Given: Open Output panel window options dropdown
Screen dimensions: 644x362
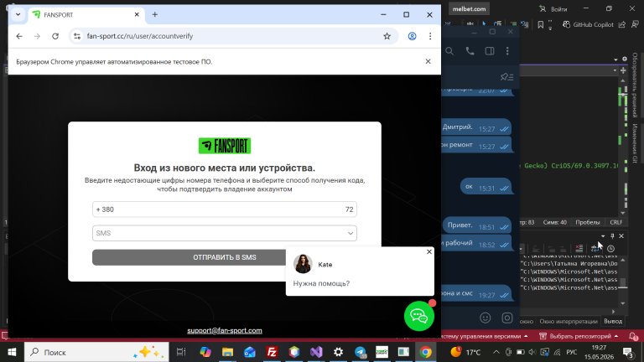Looking at the screenshot, I should 603,236.
